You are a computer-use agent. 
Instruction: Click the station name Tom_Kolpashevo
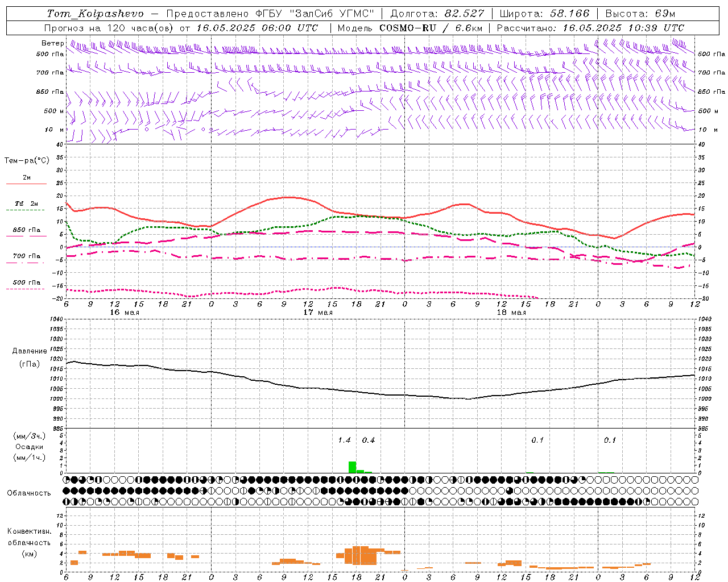click(95, 14)
